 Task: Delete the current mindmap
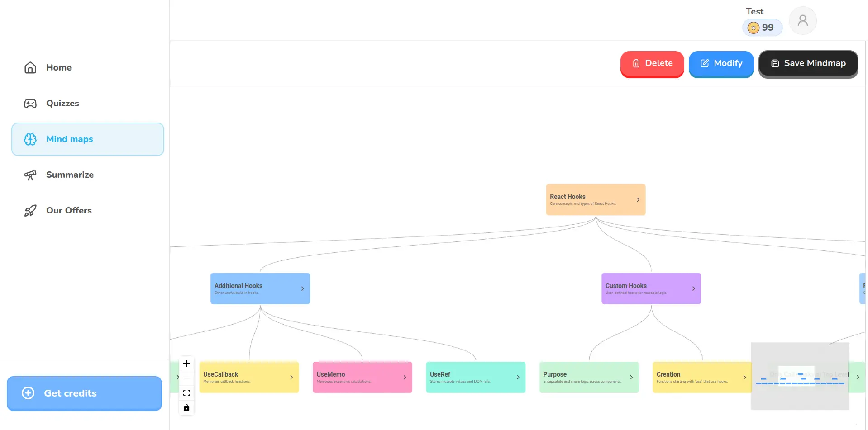652,64
